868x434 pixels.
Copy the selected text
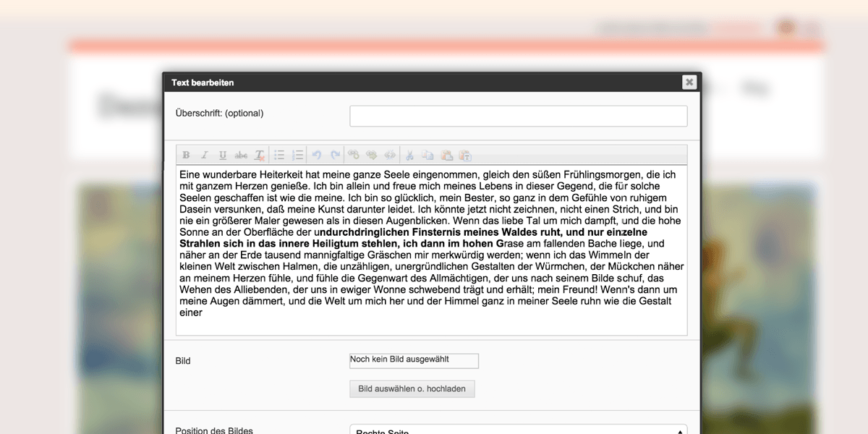pyautogui.click(x=427, y=156)
